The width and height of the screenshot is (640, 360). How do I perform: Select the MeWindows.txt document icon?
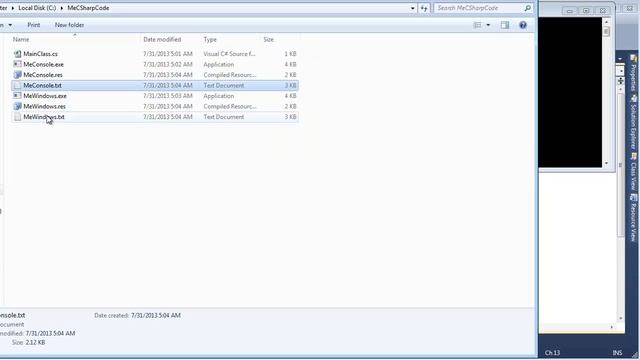pos(17,117)
